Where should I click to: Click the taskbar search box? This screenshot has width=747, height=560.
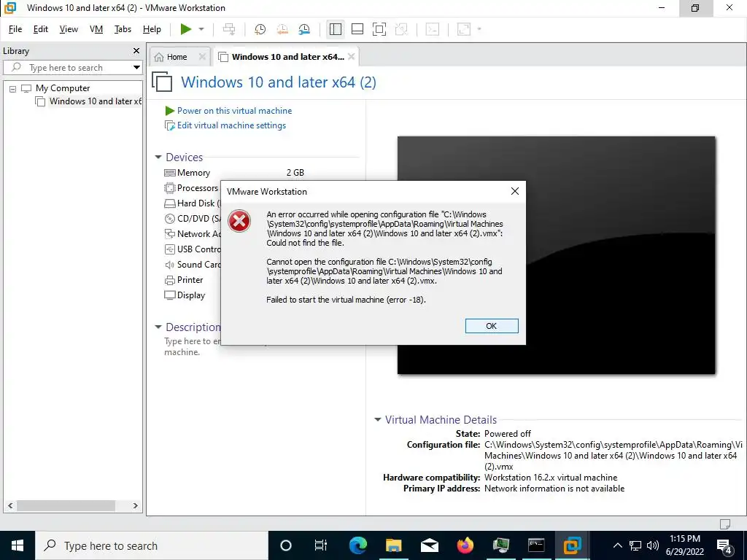click(152, 545)
